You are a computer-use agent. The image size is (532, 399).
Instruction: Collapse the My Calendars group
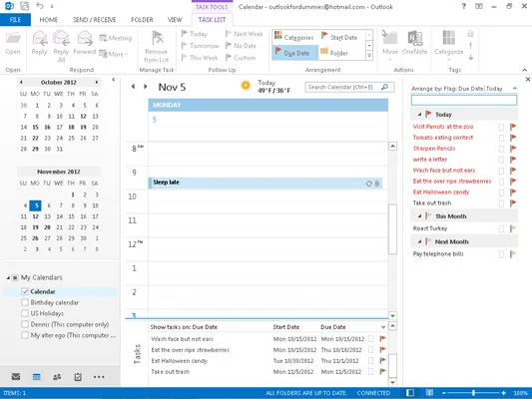click(8, 277)
